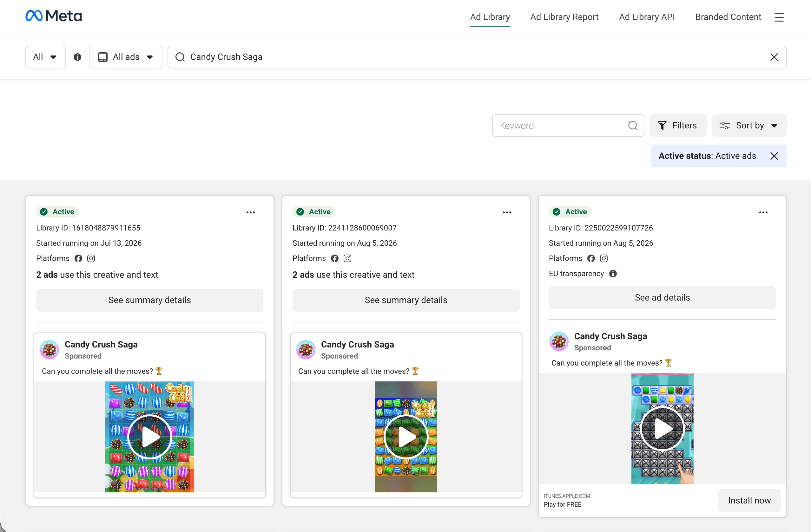The image size is (811, 532).
Task: Open Branded Content page
Action: tap(728, 17)
